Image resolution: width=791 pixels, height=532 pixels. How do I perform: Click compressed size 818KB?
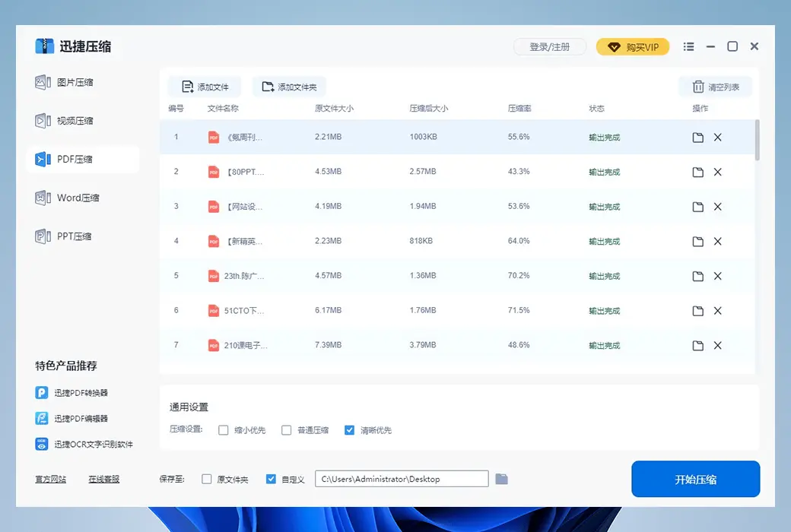click(x=421, y=241)
